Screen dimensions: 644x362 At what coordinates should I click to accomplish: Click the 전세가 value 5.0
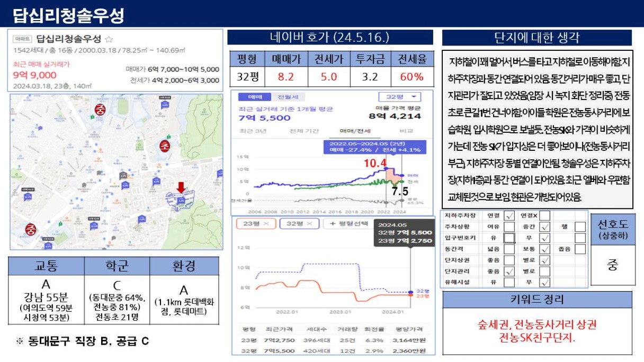point(329,77)
